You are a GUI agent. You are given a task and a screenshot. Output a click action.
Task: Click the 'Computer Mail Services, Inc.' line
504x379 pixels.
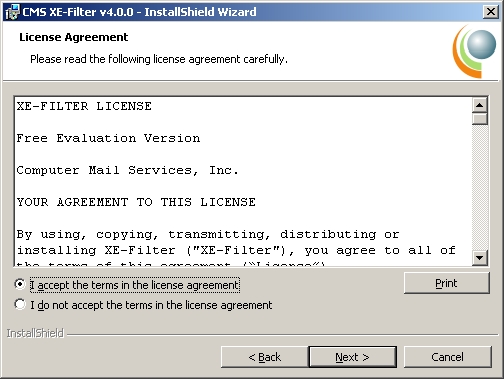pos(128,170)
